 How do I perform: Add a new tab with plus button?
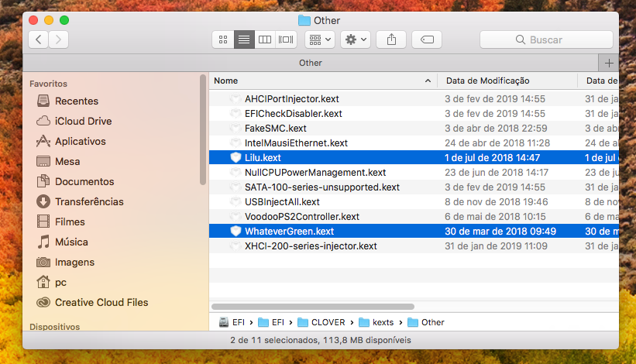(609, 63)
